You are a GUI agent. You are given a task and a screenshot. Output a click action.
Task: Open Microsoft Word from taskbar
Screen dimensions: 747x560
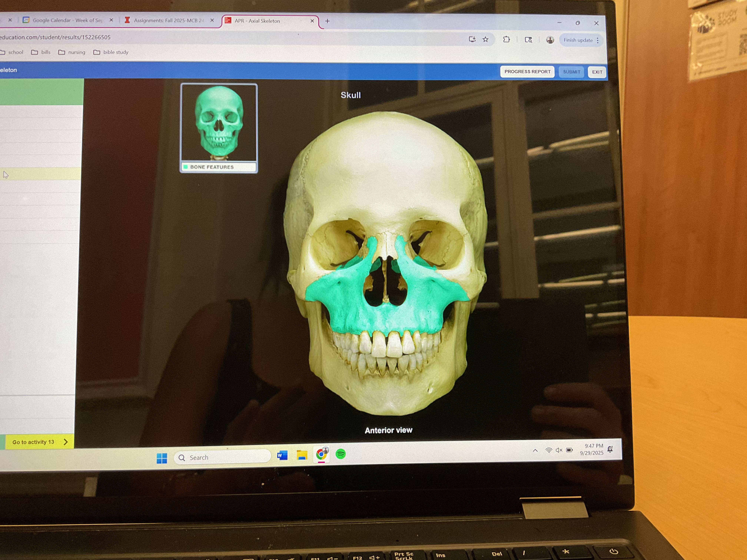tap(282, 455)
